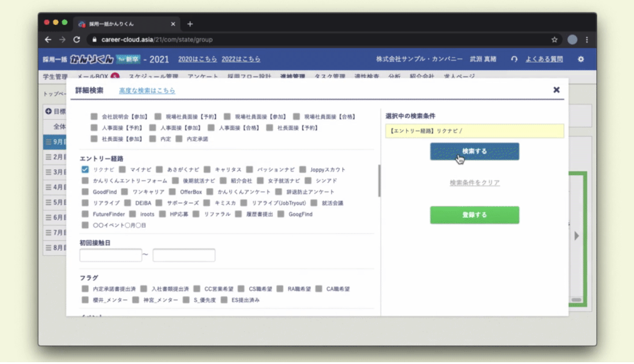The height and width of the screenshot is (364, 634).
Task: Open the 高度な検索はこちら link
Action: tap(147, 91)
